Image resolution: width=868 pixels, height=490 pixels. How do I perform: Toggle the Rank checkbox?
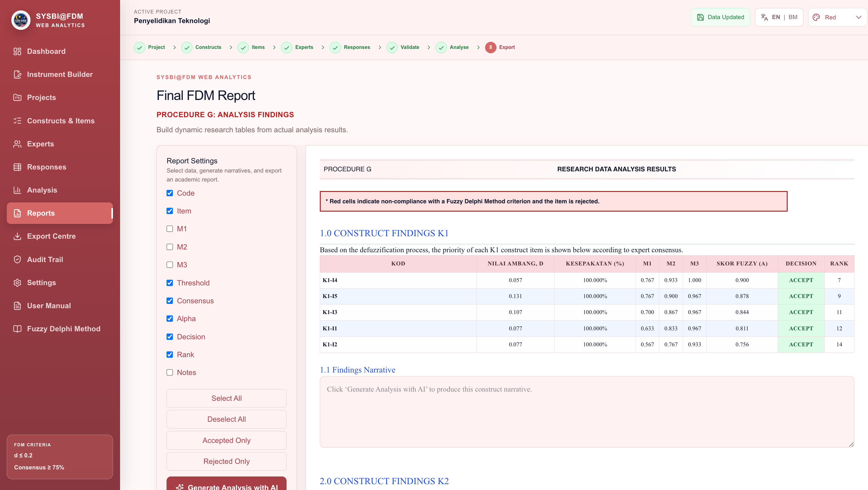pyautogui.click(x=170, y=355)
